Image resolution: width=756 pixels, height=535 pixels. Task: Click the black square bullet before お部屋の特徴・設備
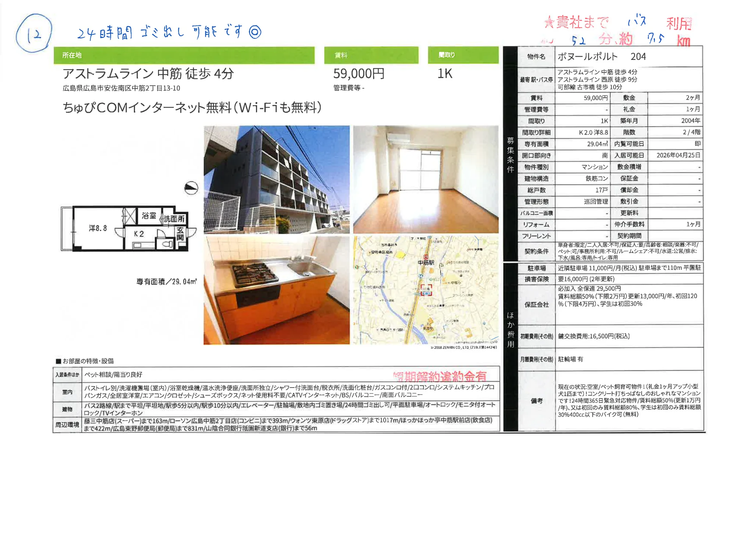[x=58, y=361]
